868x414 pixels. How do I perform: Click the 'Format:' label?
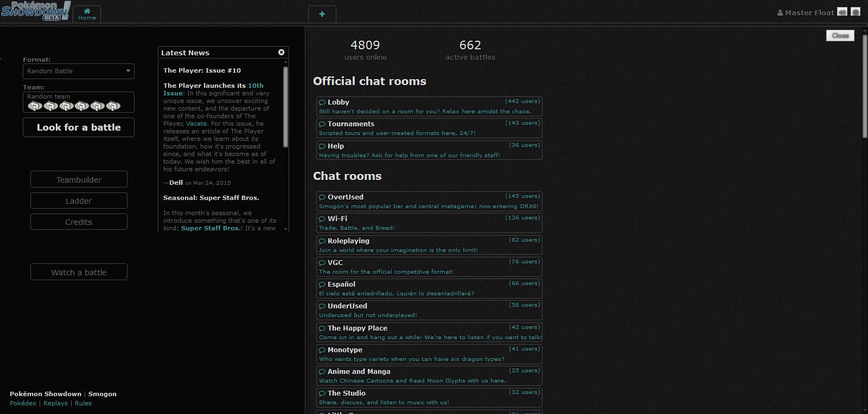(36, 60)
